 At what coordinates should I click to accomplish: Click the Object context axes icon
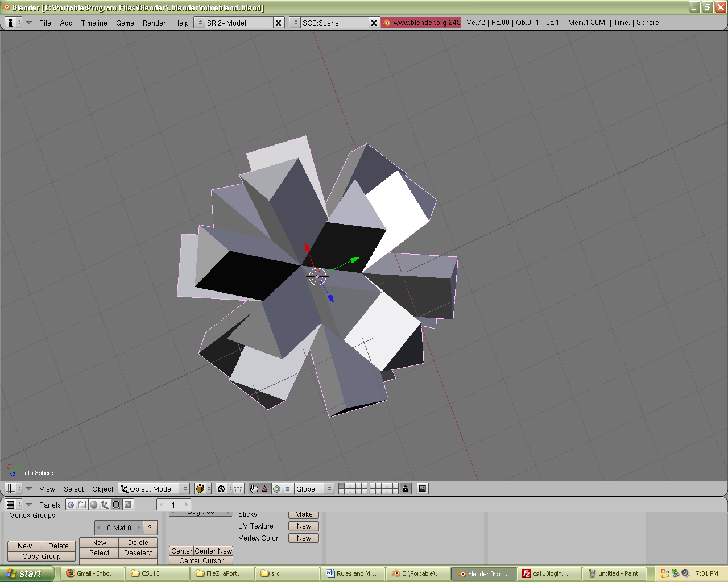105,505
